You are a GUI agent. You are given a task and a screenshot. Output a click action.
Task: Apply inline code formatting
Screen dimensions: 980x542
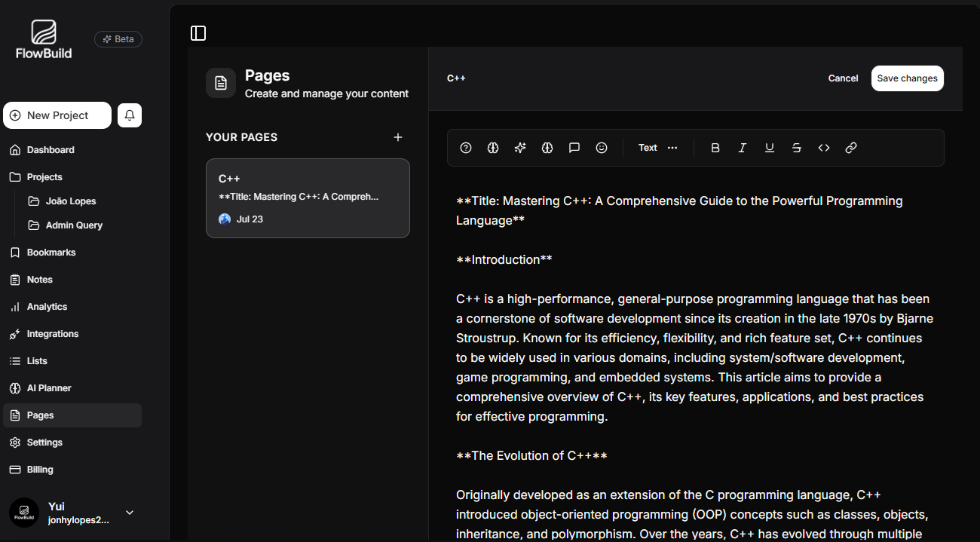click(x=824, y=148)
